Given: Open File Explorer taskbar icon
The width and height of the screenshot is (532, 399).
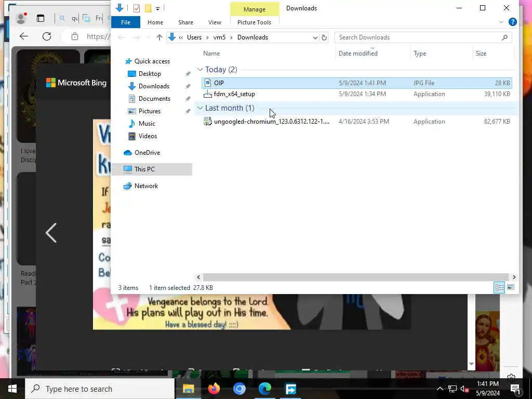Looking at the screenshot, I should [x=188, y=389].
